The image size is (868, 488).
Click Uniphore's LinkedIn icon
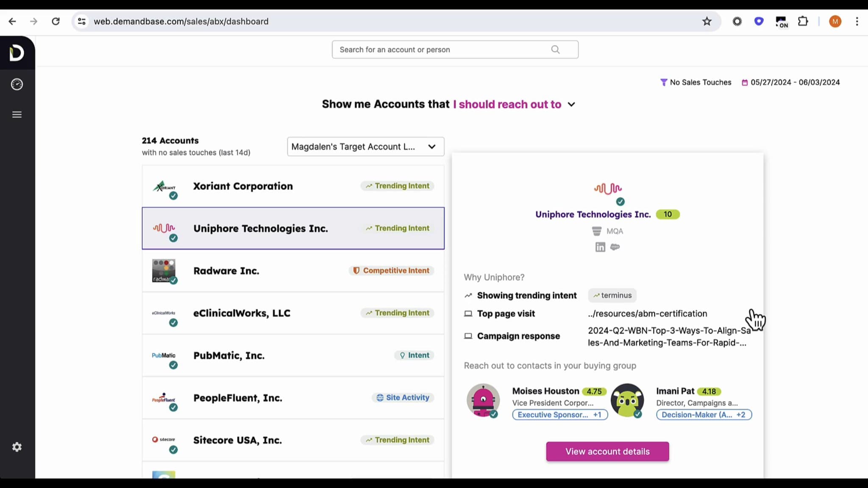600,247
